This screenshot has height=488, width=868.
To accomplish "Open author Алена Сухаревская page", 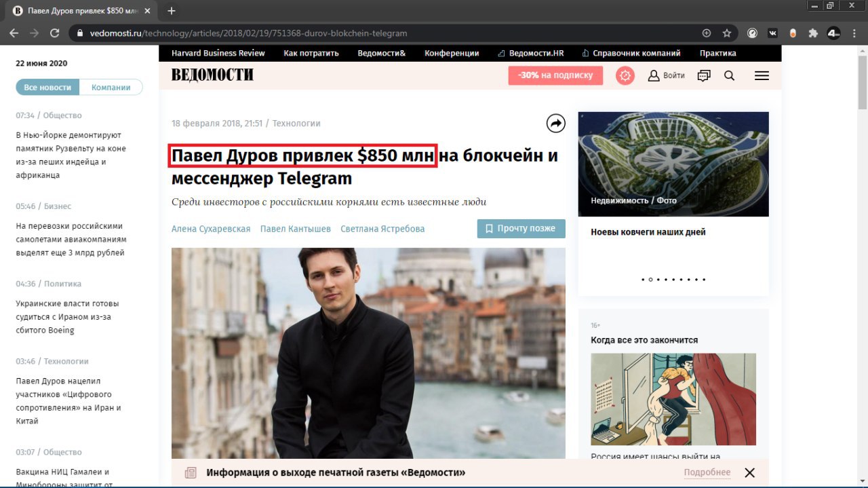I will pyautogui.click(x=211, y=229).
